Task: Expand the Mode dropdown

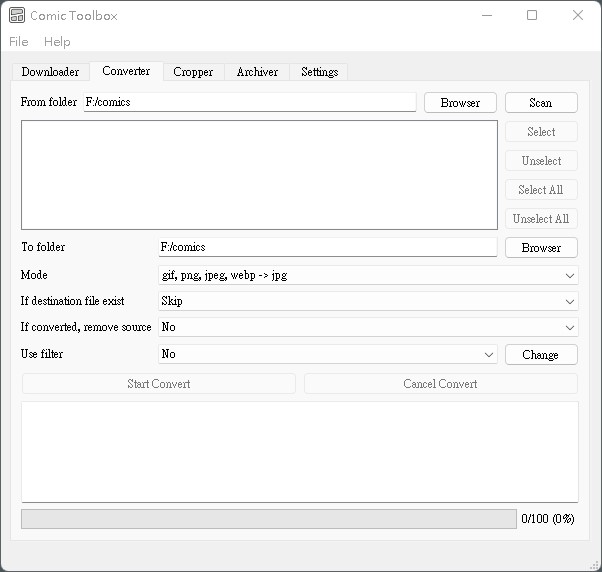Action: click(368, 275)
